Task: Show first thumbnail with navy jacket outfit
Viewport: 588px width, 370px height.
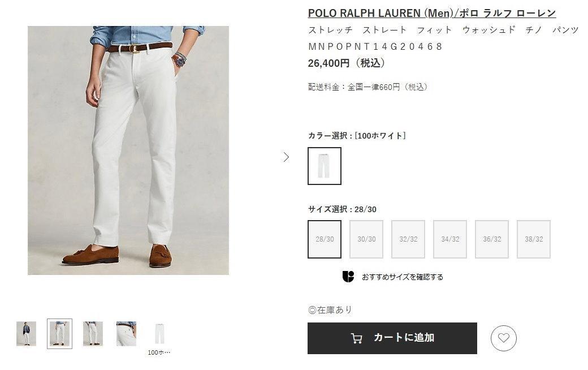Action: point(26,334)
